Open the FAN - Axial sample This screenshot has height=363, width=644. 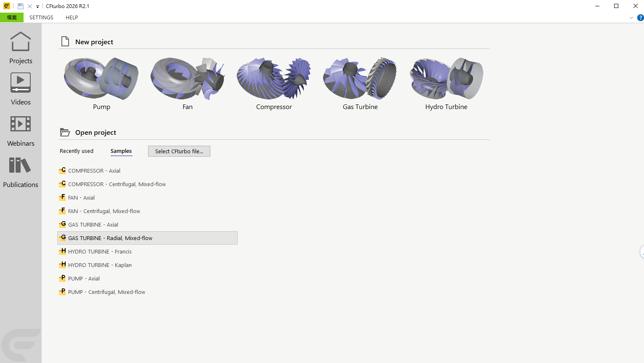[x=147, y=198]
